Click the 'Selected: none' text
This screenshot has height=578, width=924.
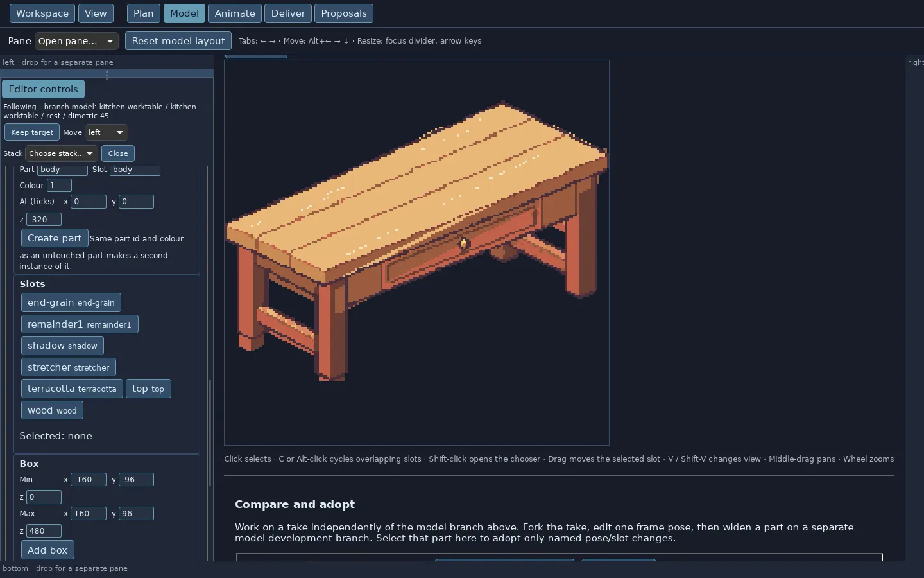pyautogui.click(x=56, y=436)
